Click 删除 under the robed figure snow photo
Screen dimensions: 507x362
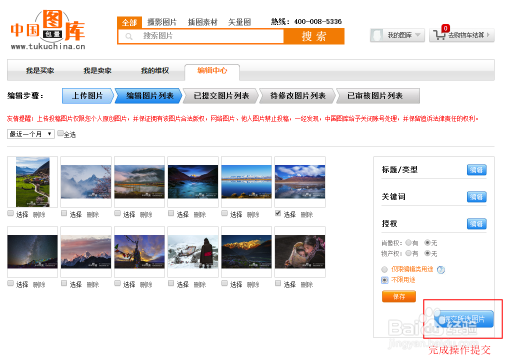coord(200,285)
